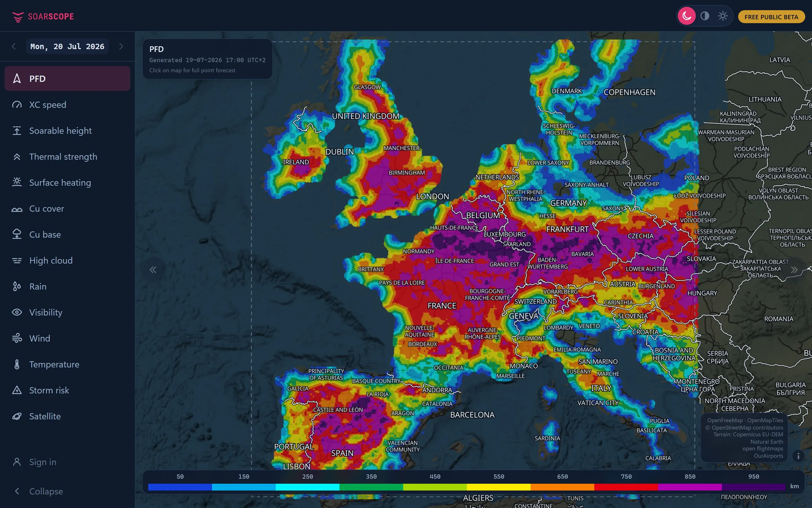
Task: Click the 'Click on map for full point forecast' hint
Action: click(192, 70)
